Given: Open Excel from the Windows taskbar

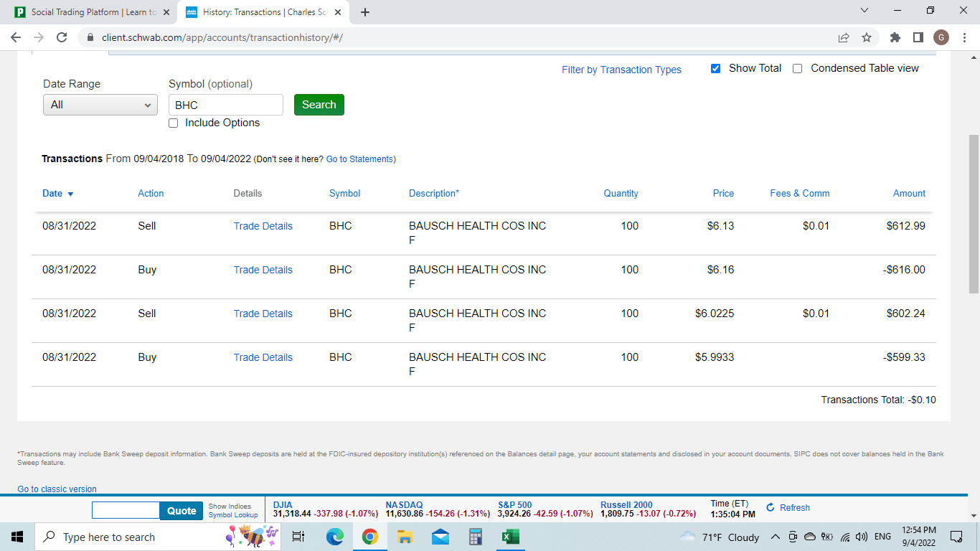Looking at the screenshot, I should tap(510, 537).
